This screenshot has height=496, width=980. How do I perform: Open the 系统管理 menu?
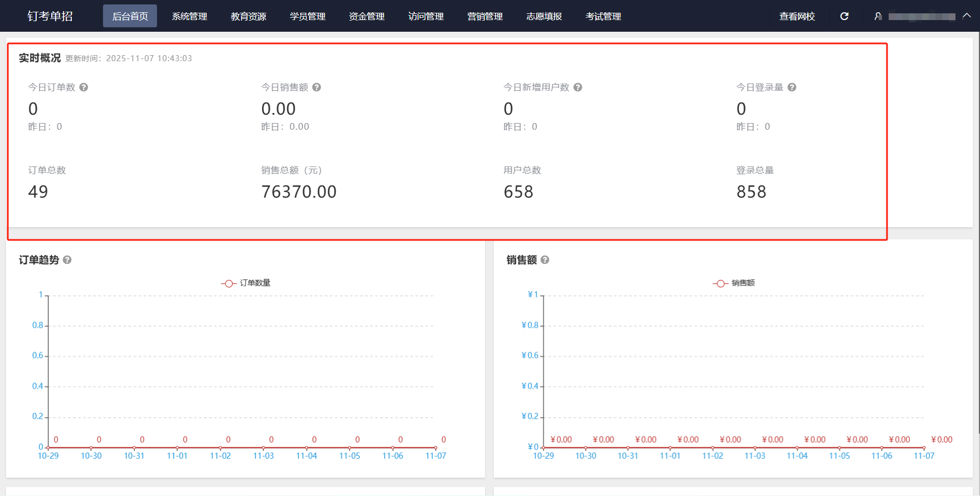[x=189, y=16]
